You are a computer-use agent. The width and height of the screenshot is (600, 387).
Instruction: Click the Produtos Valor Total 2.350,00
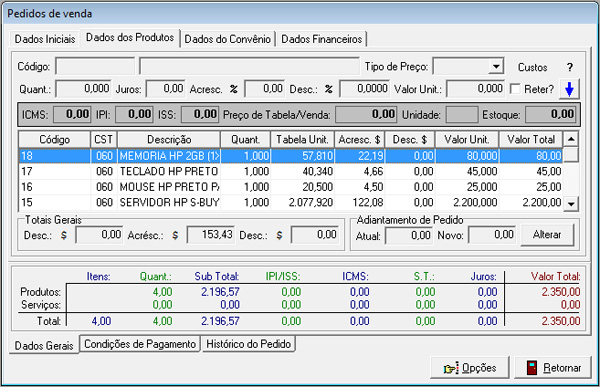[561, 292]
